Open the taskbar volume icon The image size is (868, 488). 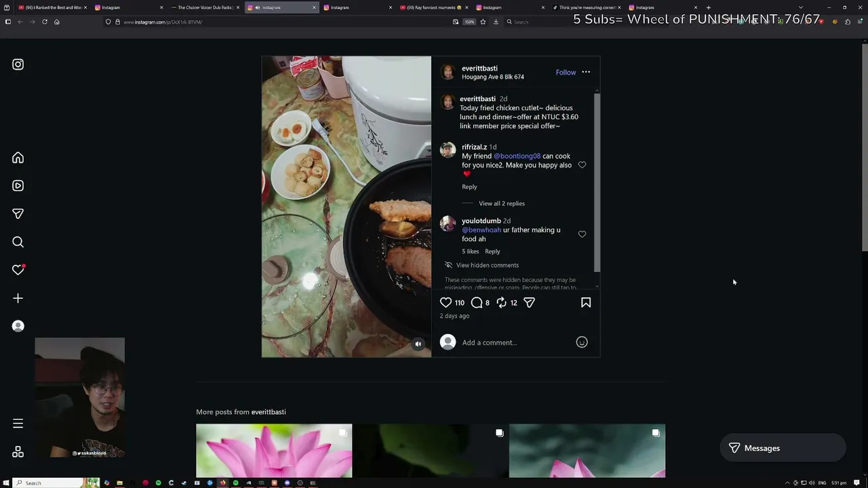click(x=812, y=483)
